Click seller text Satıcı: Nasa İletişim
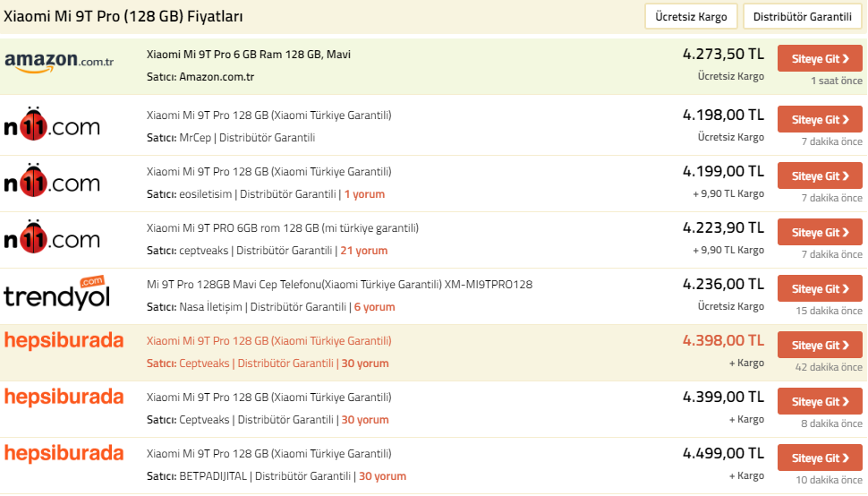 [194, 307]
